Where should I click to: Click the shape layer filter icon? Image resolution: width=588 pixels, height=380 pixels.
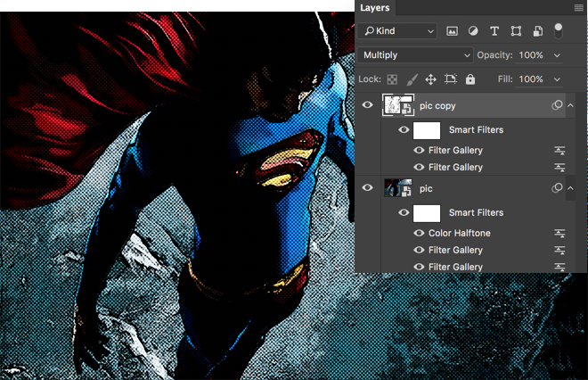click(516, 31)
